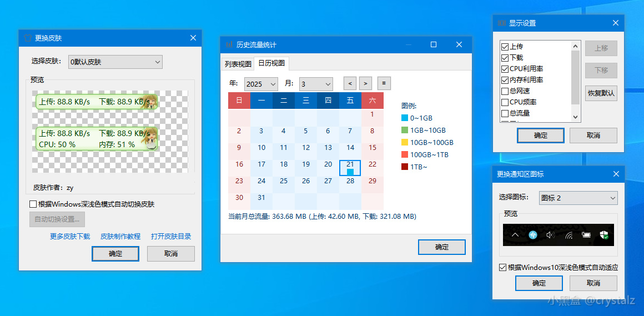Screen dimensions: 644x316
Task: Open the 选择皮肤 dropdown showing 0默认皮肤
Action: click(115, 62)
